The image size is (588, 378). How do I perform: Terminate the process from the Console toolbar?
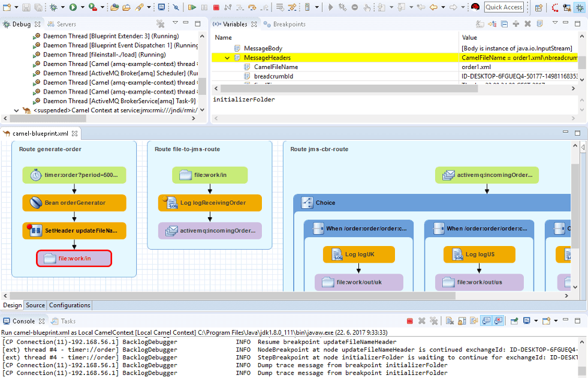(409, 322)
